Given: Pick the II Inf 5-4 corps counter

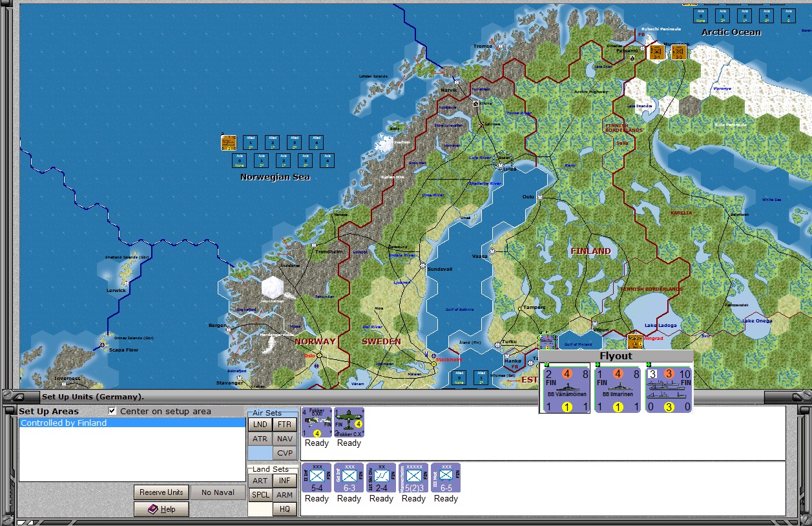Looking at the screenshot, I should (x=317, y=478).
